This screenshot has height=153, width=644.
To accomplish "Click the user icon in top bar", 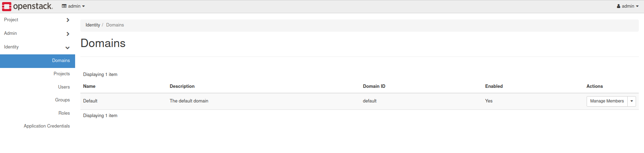I will tap(619, 6).
